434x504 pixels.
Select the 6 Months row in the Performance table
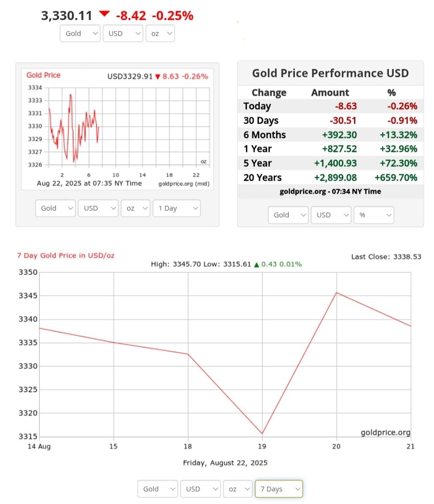coord(330,135)
